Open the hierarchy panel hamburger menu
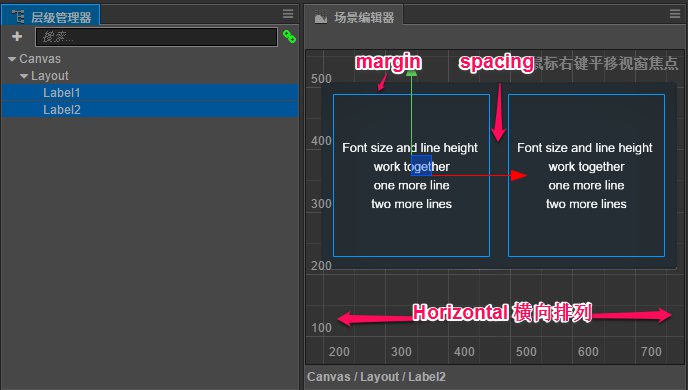The height and width of the screenshot is (390, 688). (288, 14)
